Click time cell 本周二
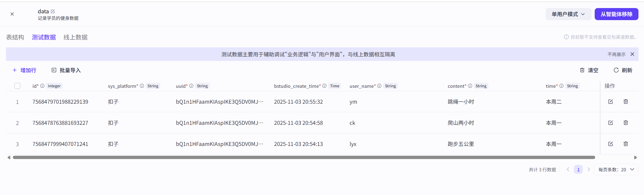 (554, 102)
